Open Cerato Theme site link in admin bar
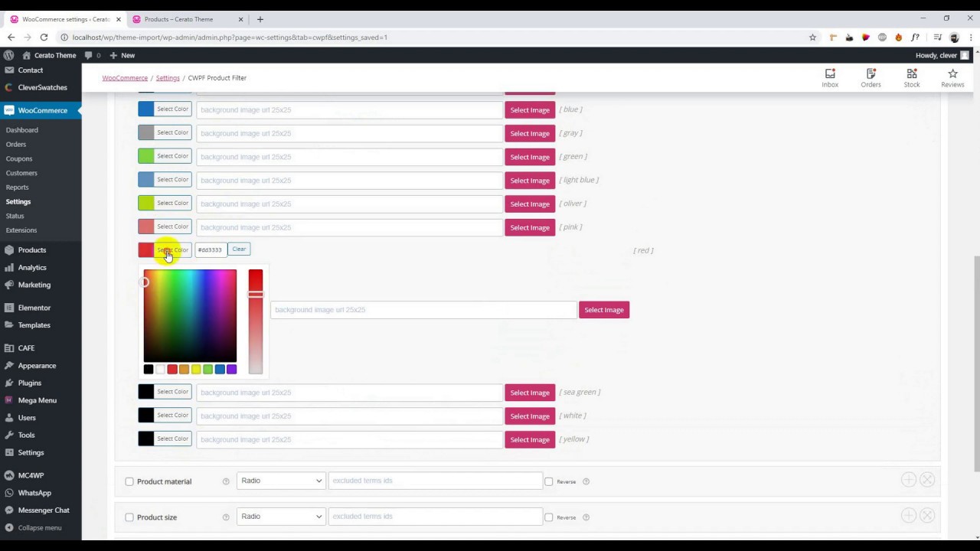 click(x=50, y=55)
